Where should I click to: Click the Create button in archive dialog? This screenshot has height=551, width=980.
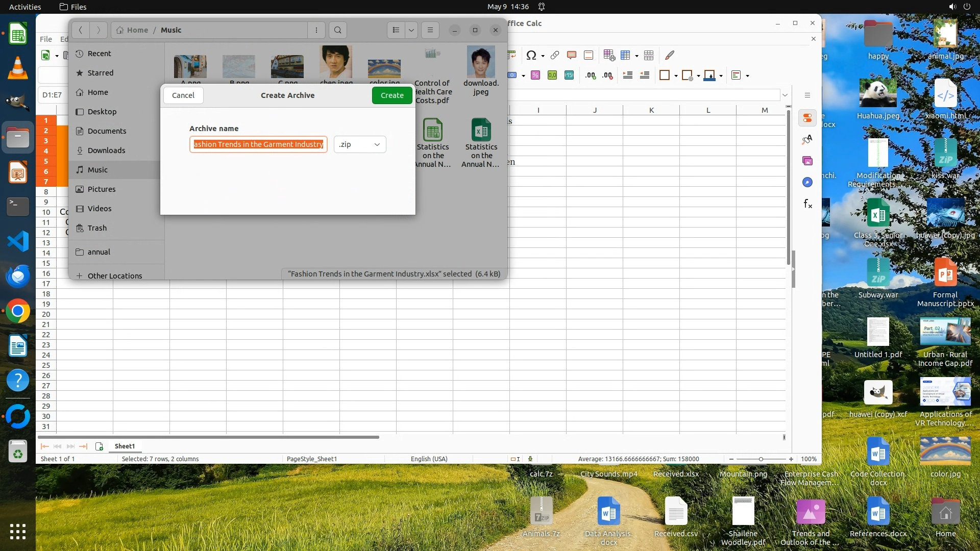click(391, 95)
